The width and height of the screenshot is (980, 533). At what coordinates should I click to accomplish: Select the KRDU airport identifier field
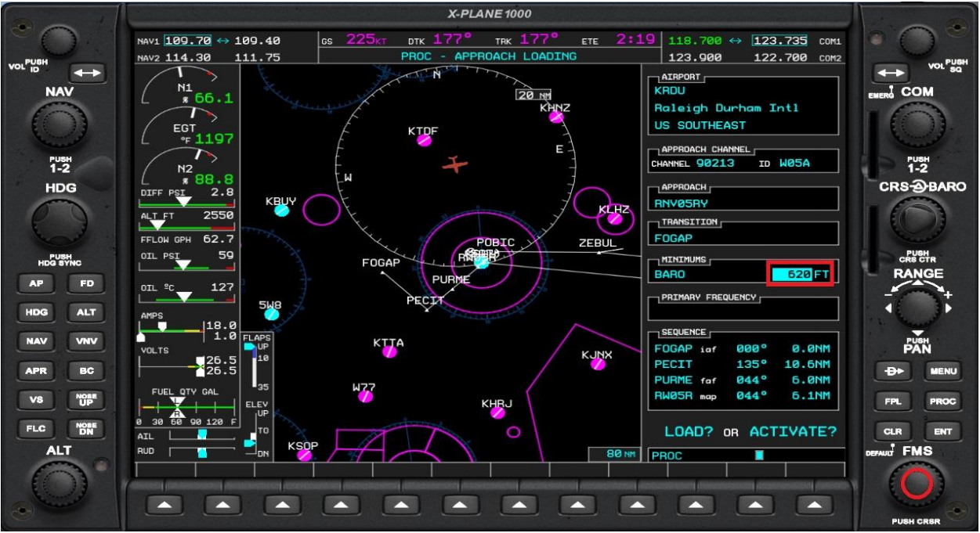tap(670, 91)
